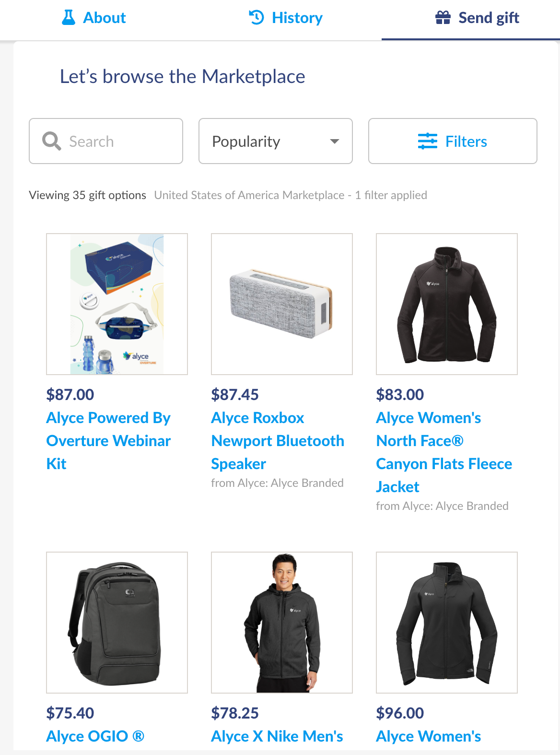
Task: Click the filter sliders icon
Action: pyautogui.click(x=428, y=142)
